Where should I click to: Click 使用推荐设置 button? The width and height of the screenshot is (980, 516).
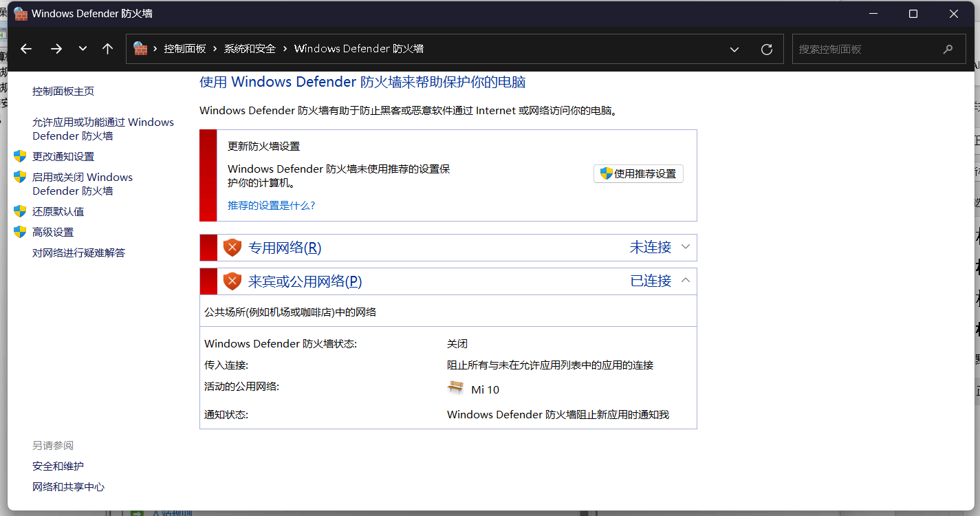click(638, 173)
